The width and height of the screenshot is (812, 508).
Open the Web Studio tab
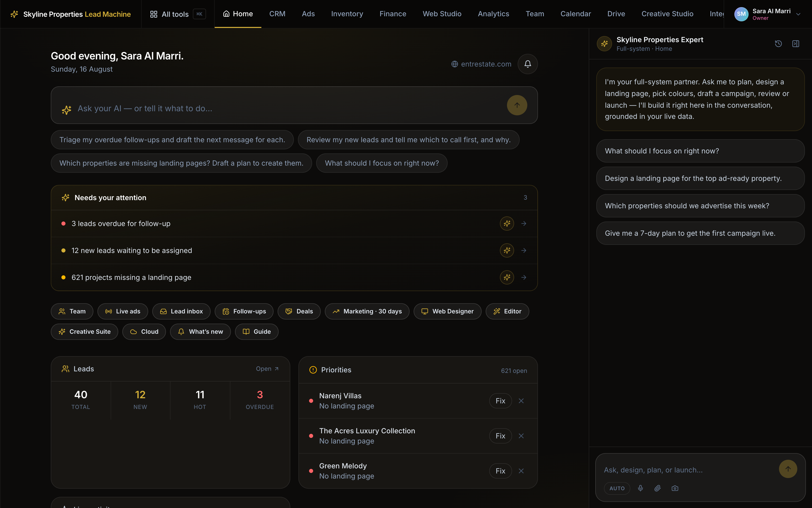tap(442, 14)
